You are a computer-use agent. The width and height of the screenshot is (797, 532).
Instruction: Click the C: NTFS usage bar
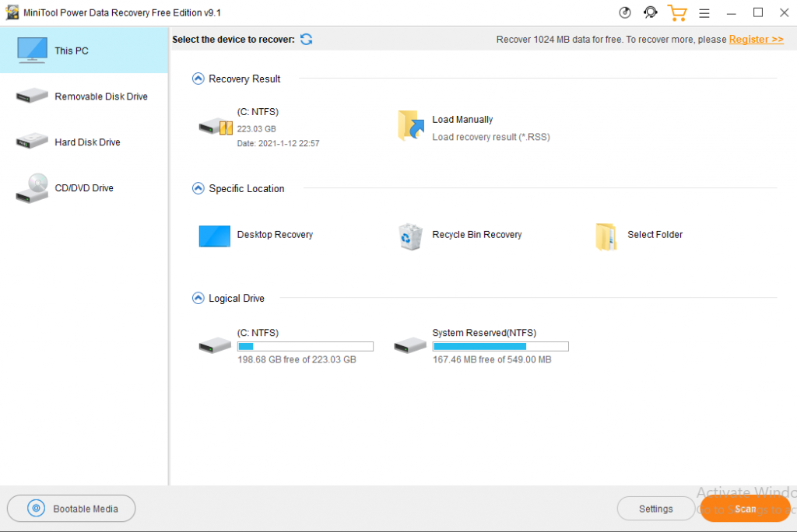coord(305,347)
